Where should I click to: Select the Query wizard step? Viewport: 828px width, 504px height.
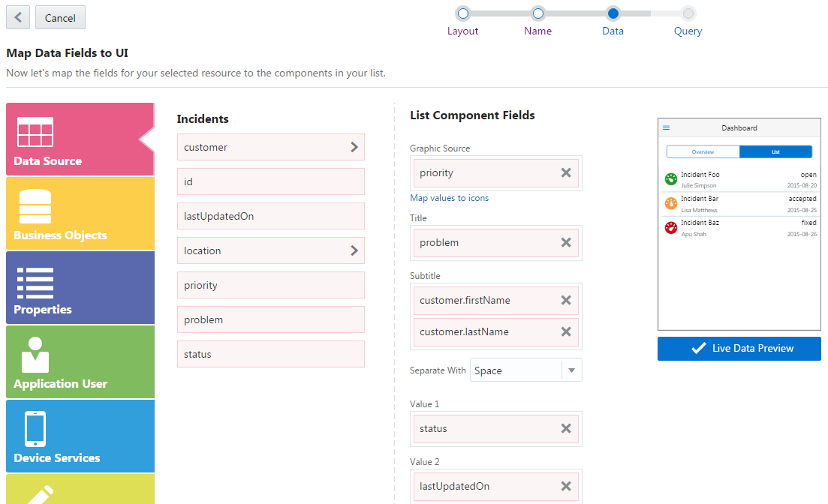(688, 13)
